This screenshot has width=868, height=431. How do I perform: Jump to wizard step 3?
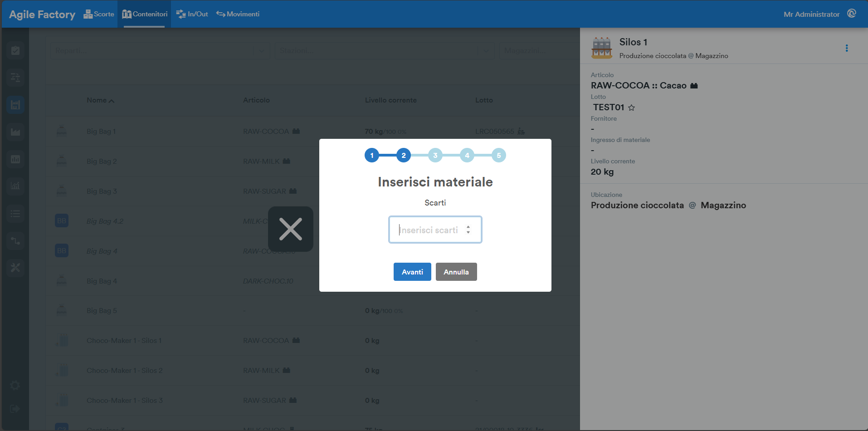(x=435, y=155)
